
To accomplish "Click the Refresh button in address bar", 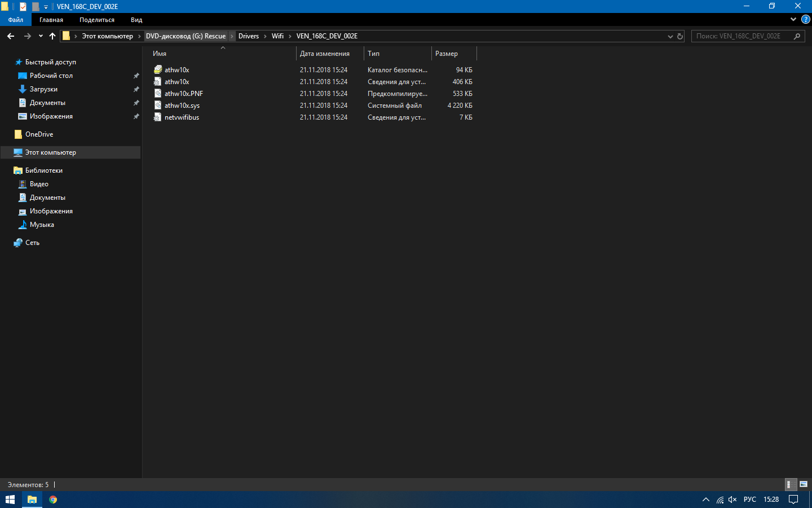I will click(x=680, y=36).
